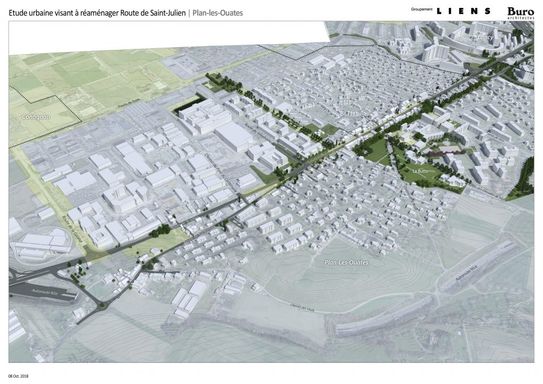Click the roundabout at the bottom left
This screenshot has height=384, width=543.
[101, 306]
